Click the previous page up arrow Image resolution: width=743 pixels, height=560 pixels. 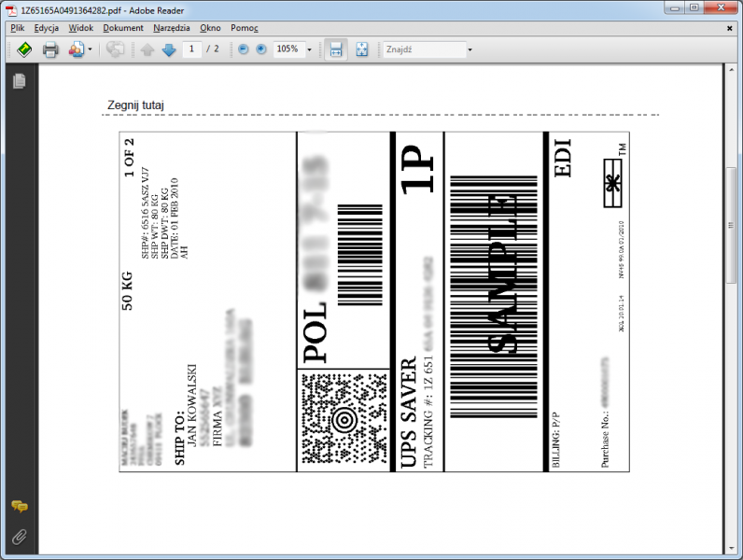click(147, 49)
